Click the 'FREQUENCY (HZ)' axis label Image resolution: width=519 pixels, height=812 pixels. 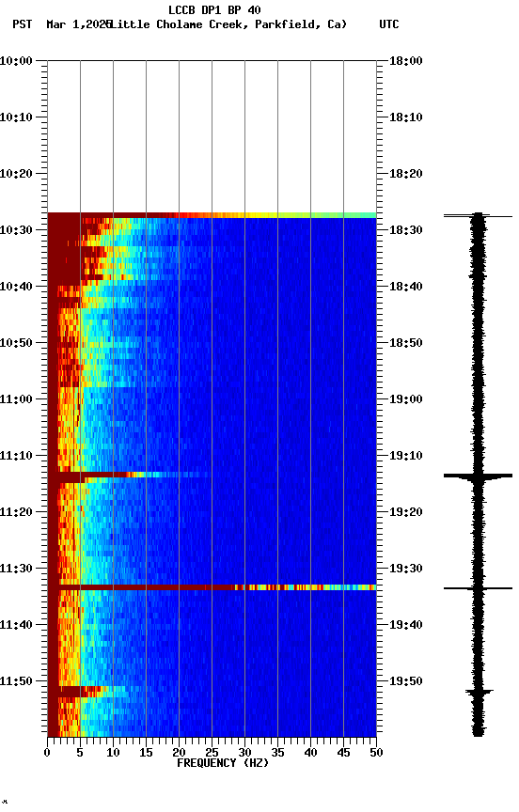pos(223,763)
